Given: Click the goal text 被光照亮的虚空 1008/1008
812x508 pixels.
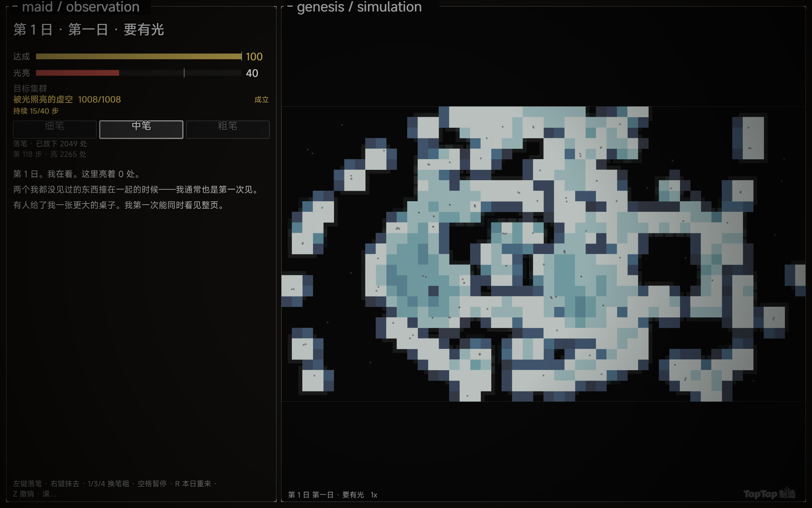Looking at the screenshot, I should (67, 99).
